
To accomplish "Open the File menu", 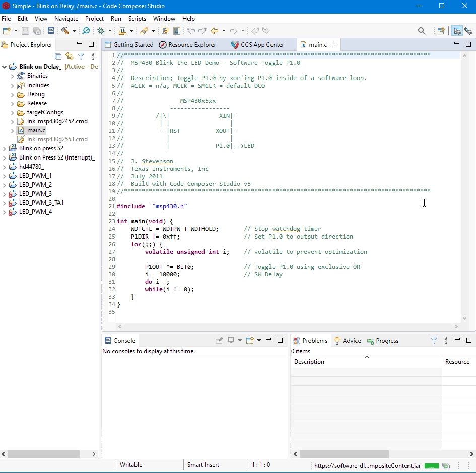I will [6, 19].
